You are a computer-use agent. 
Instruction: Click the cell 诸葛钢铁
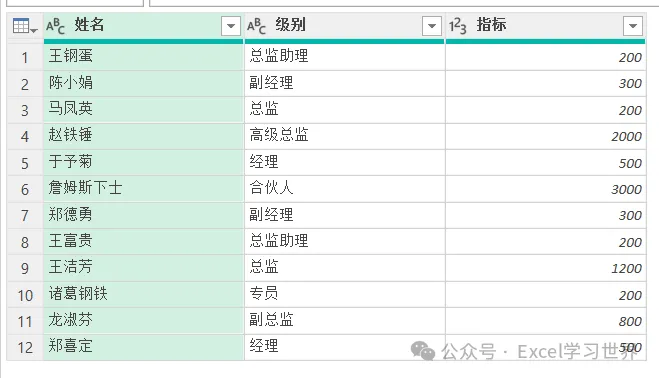[143, 295]
